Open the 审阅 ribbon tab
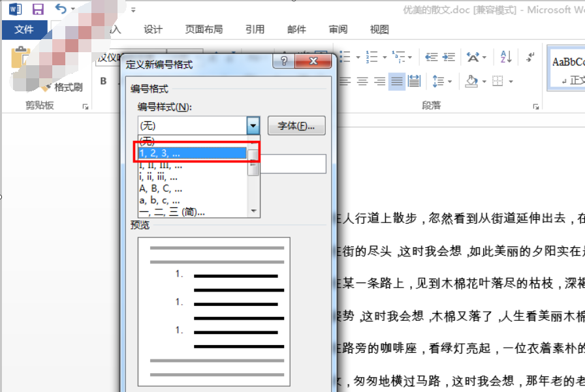 click(338, 29)
